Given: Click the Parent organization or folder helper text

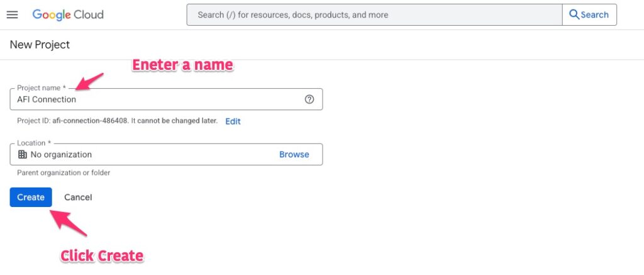Looking at the screenshot, I should tap(64, 172).
